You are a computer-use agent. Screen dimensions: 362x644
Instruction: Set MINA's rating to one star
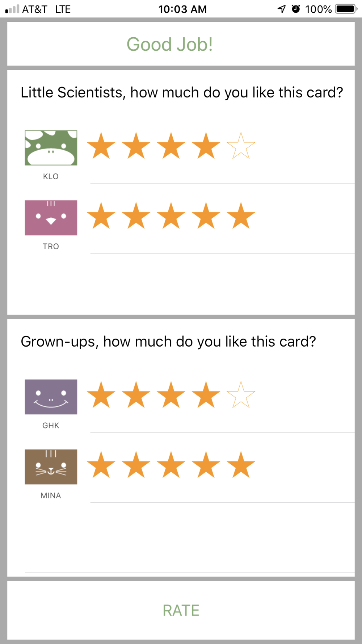[x=101, y=465]
